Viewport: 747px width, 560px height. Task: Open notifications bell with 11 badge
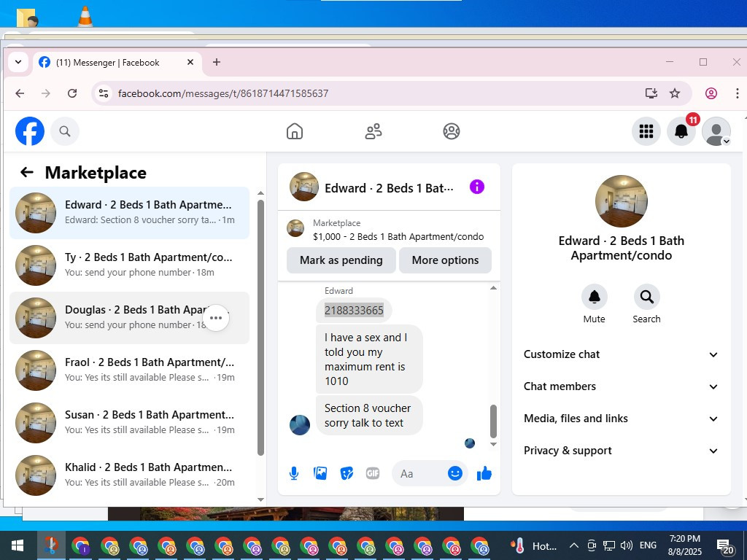point(681,131)
